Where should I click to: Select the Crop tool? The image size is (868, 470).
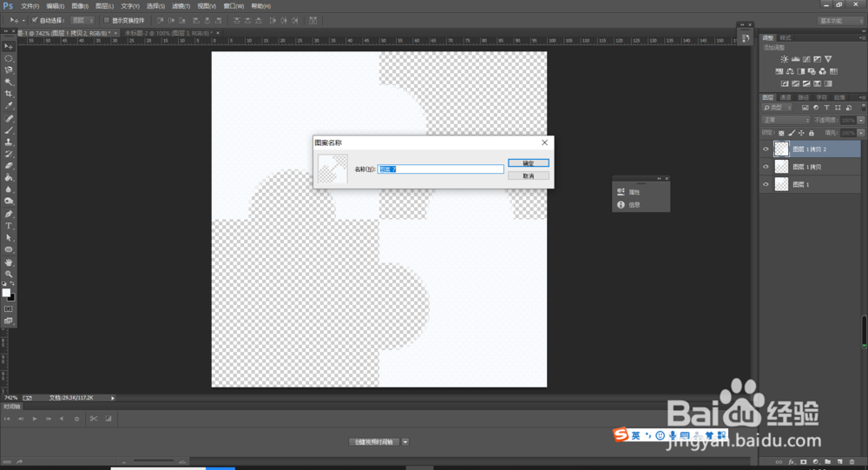tap(9, 94)
